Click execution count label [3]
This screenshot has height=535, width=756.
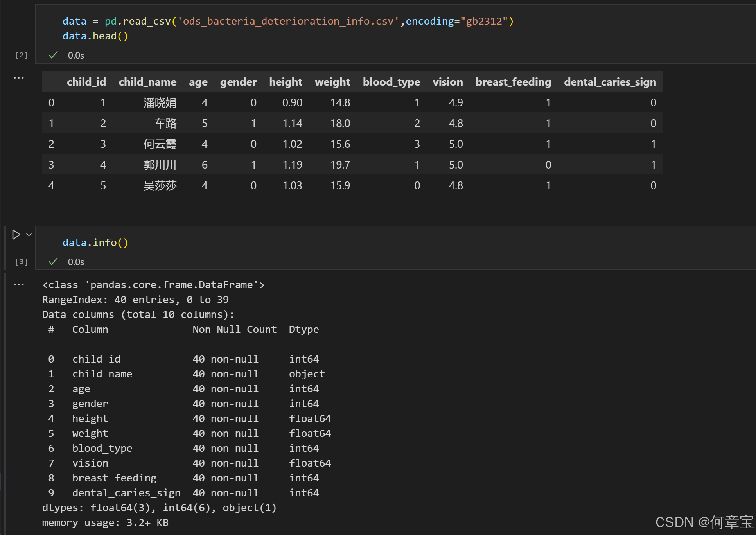pyautogui.click(x=22, y=262)
